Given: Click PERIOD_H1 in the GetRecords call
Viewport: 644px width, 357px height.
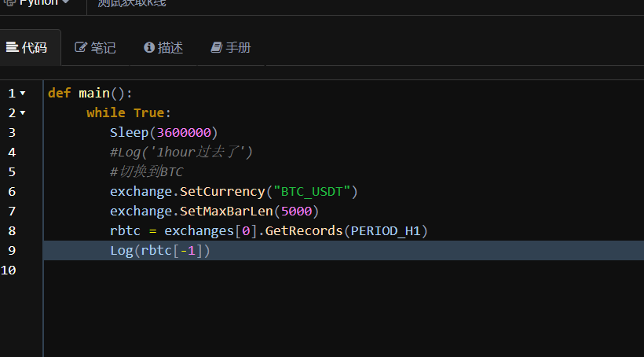Looking at the screenshot, I should (x=386, y=230).
